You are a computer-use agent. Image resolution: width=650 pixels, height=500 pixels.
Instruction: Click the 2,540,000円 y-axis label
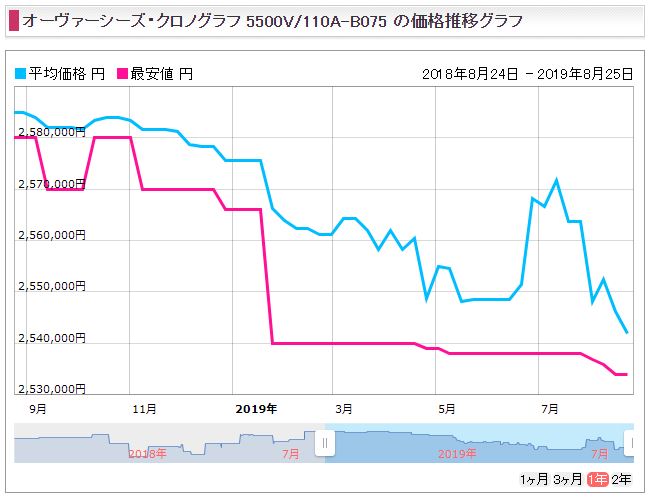pyautogui.click(x=52, y=338)
